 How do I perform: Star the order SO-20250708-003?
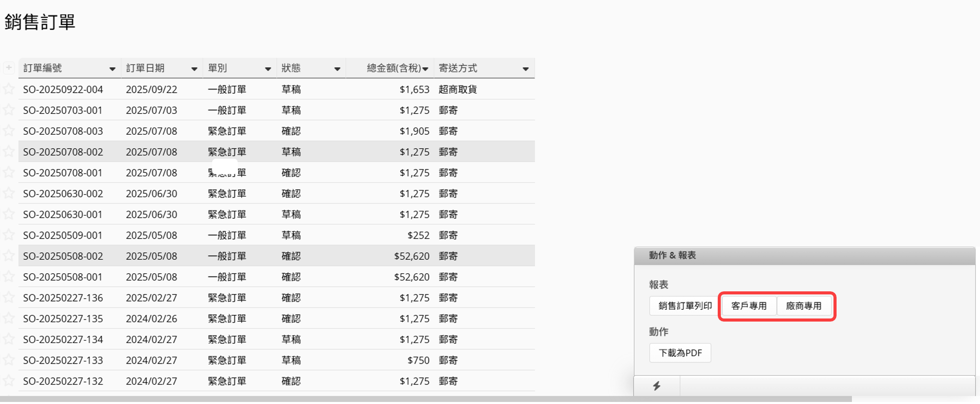pos(9,131)
